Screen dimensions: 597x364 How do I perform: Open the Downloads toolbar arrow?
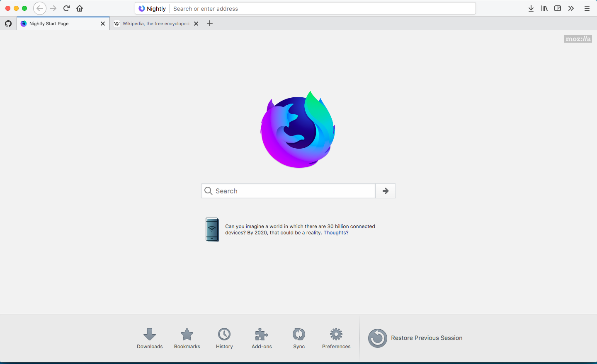coord(531,8)
